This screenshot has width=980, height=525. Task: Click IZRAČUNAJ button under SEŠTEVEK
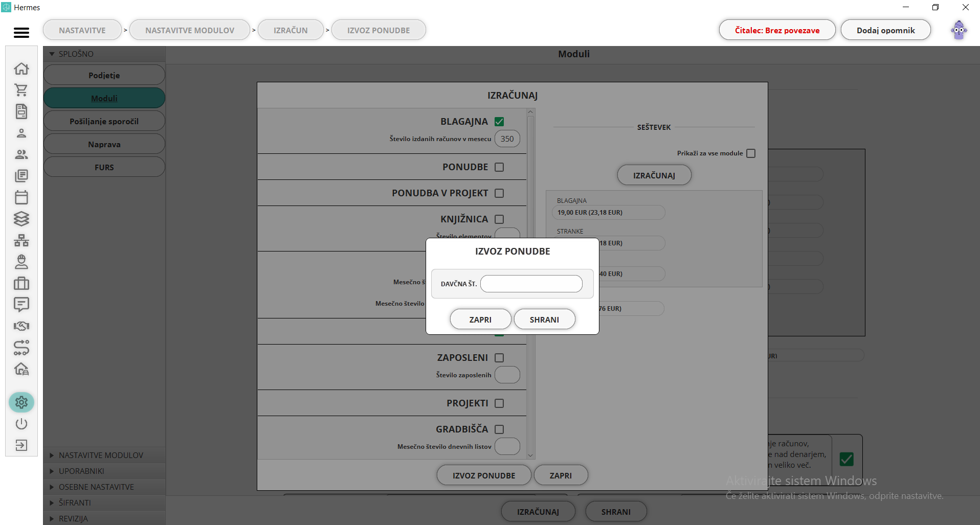coord(654,175)
